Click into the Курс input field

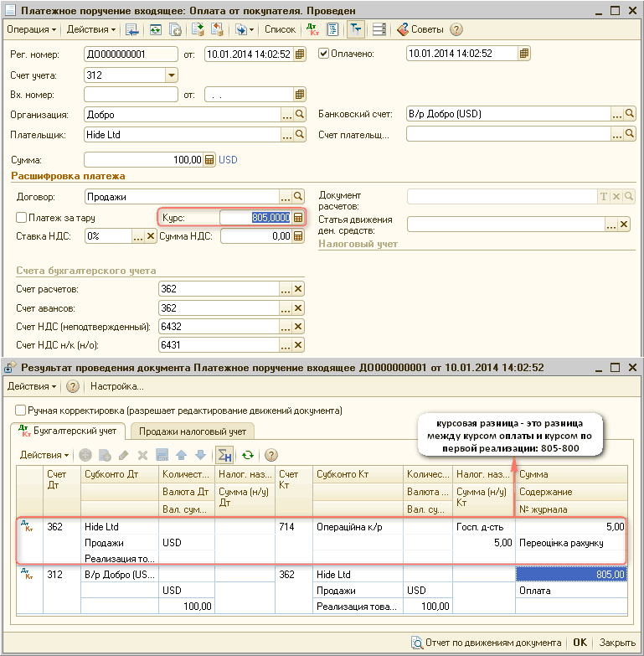(255, 218)
